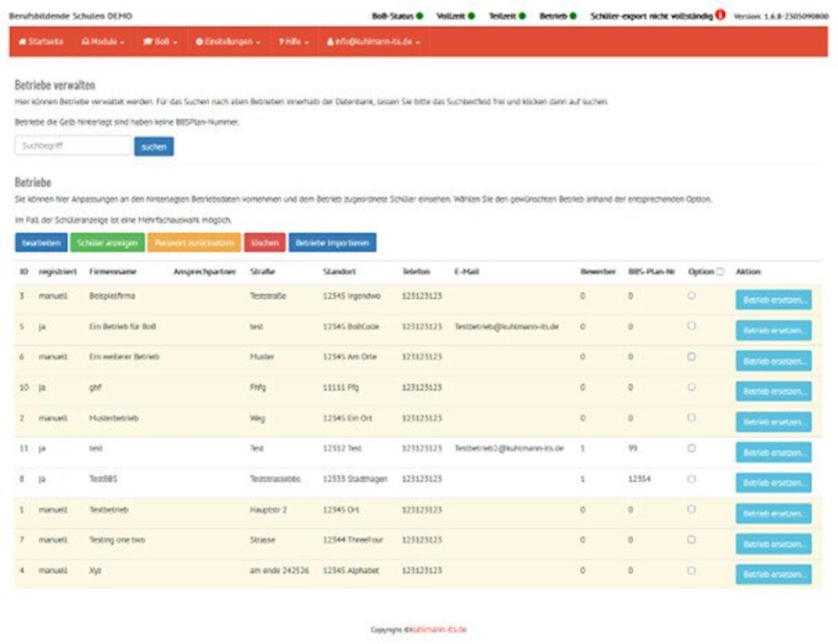Image resolution: width=838 pixels, height=644 pixels.
Task: Open the info@kuhlmann-its.de user menu
Action: [x=374, y=42]
